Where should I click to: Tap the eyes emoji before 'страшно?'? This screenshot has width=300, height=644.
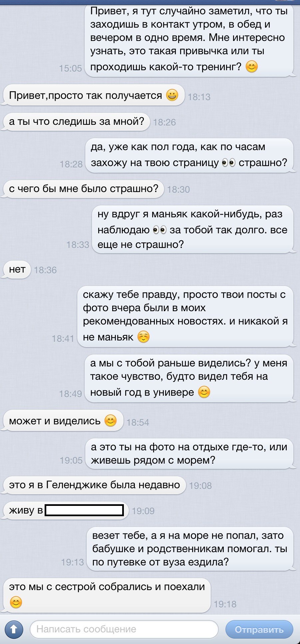coord(228,163)
